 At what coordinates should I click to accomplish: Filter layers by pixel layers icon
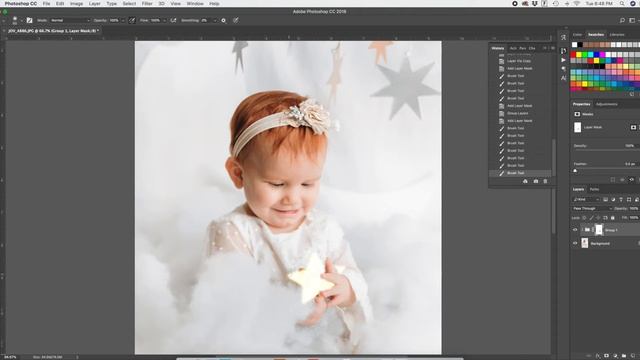606,200
